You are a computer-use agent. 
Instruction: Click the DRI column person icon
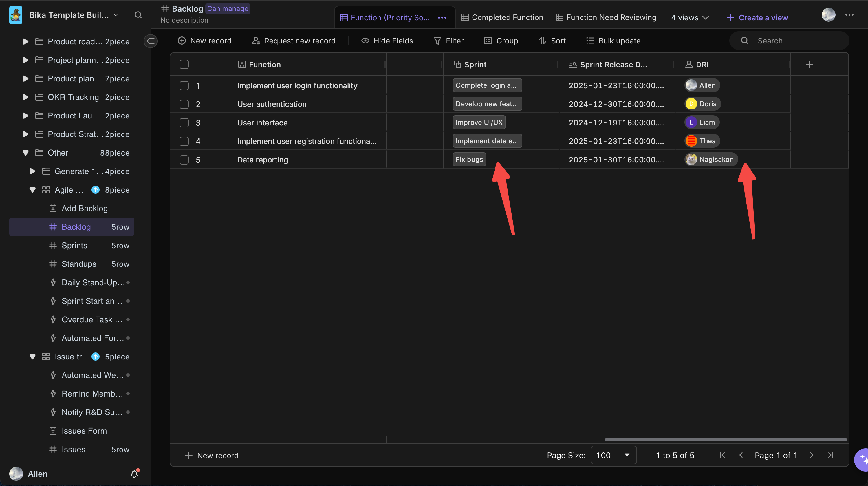(x=689, y=64)
